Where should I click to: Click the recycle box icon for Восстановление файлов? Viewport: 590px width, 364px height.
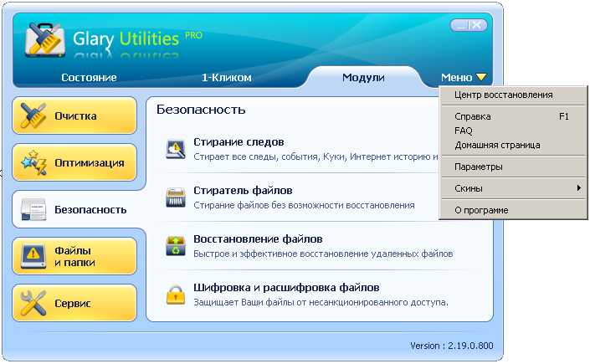pyautogui.click(x=176, y=246)
